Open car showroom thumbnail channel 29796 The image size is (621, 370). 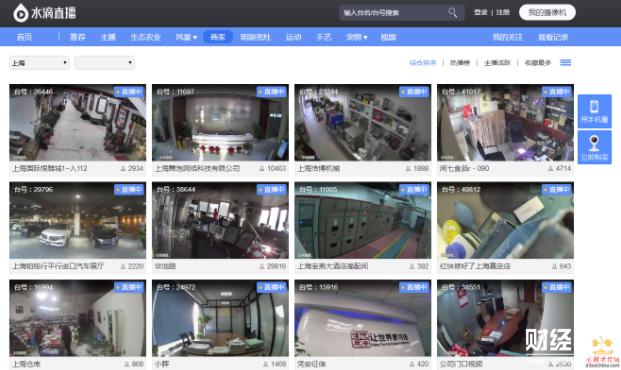[x=78, y=220]
